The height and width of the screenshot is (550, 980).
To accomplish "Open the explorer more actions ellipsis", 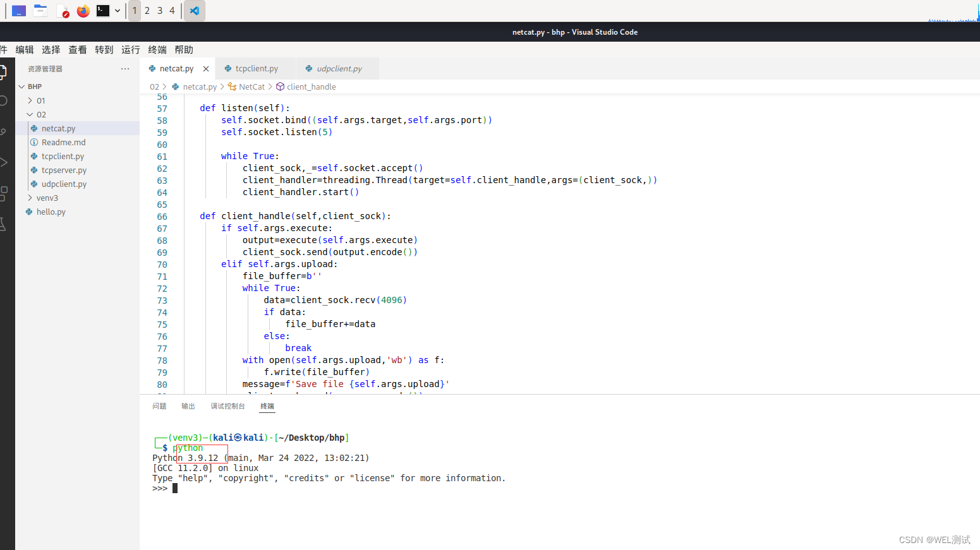I will (125, 69).
